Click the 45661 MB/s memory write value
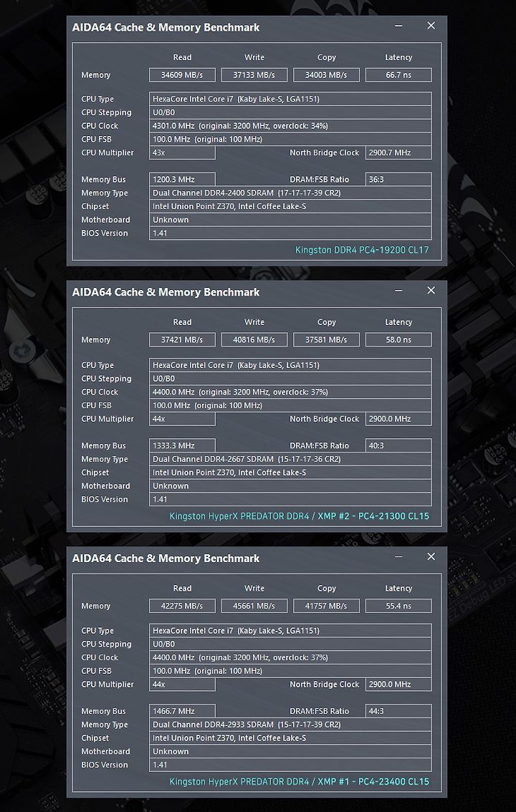The height and width of the screenshot is (812, 516). [x=254, y=606]
